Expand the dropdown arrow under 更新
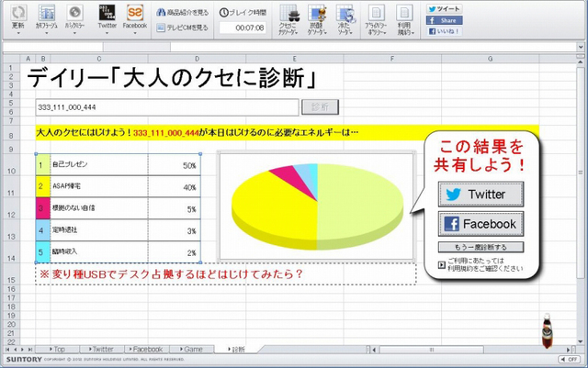Screen dimensions: 588x368 coord(18,35)
